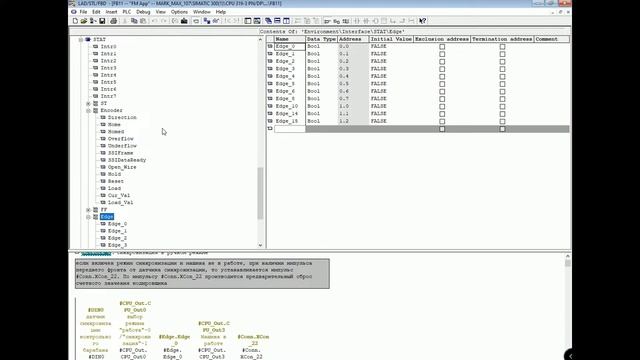Open the PLC menu
Image resolution: width=640 pixels, height=360 pixels.
[x=127, y=12]
